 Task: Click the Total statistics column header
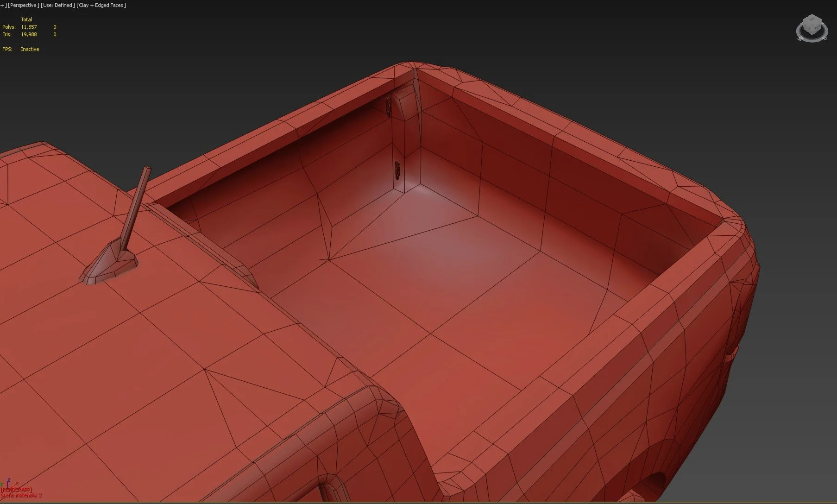[x=26, y=19]
